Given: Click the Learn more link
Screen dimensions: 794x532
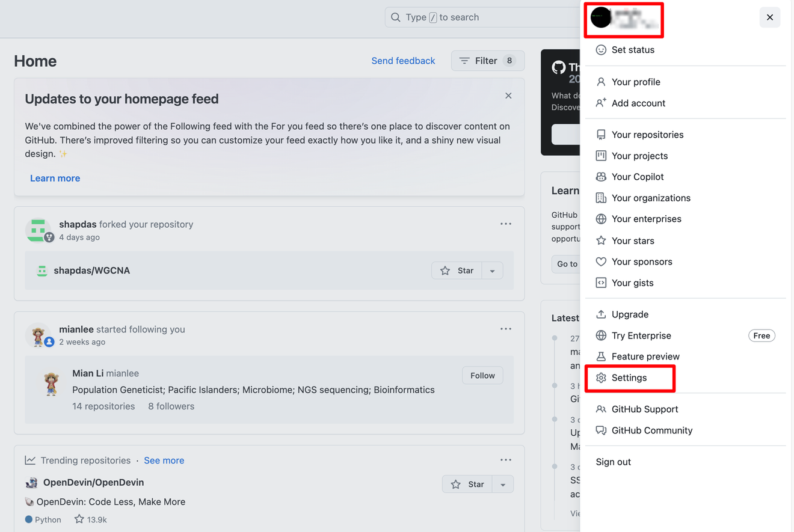Looking at the screenshot, I should [x=55, y=178].
